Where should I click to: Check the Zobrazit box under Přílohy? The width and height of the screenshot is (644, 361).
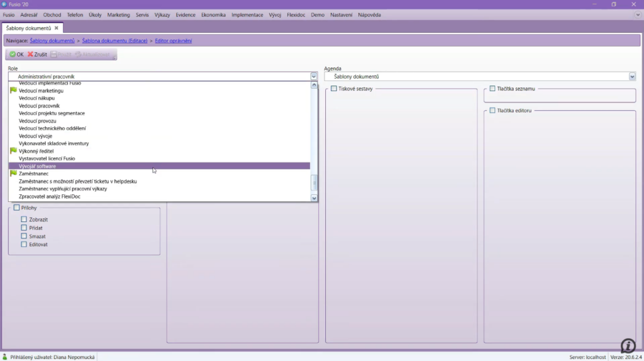[24, 219]
